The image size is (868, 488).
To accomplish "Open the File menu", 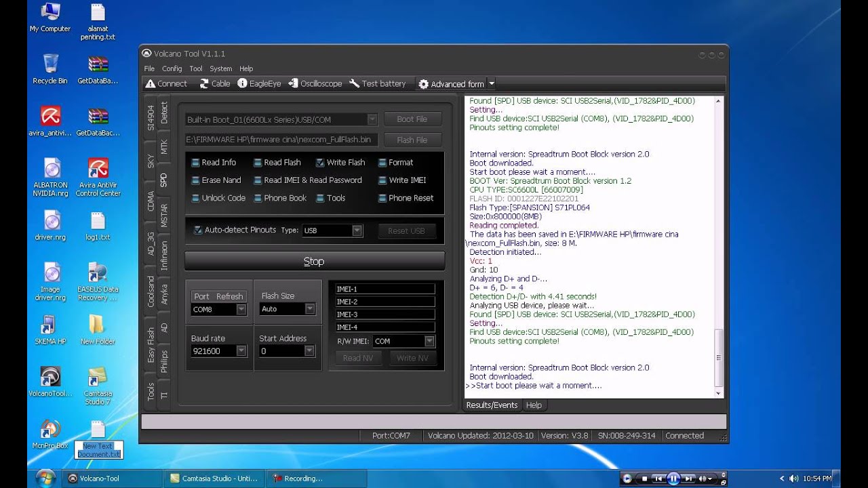I will tap(149, 68).
